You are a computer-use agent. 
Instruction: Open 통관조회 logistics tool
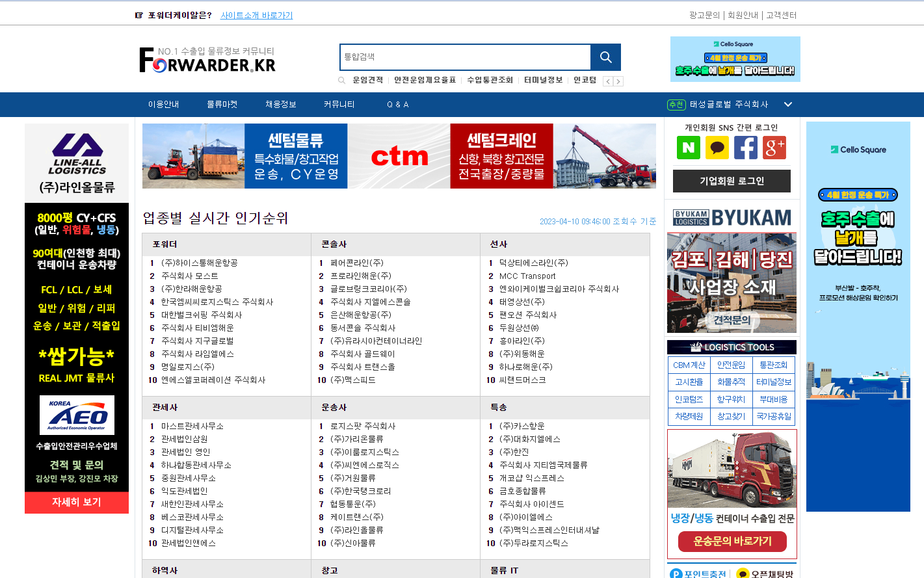tap(774, 365)
